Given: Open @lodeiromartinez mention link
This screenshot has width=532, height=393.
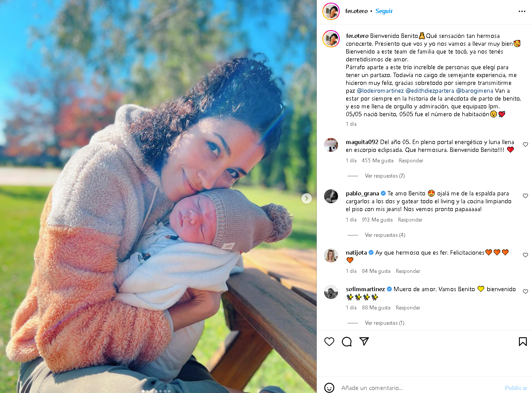Looking at the screenshot, I should (x=380, y=91).
